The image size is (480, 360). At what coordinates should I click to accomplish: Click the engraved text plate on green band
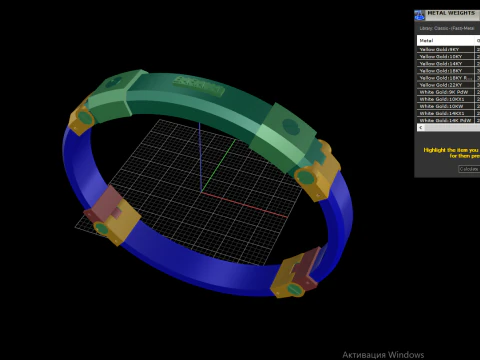[199, 86]
